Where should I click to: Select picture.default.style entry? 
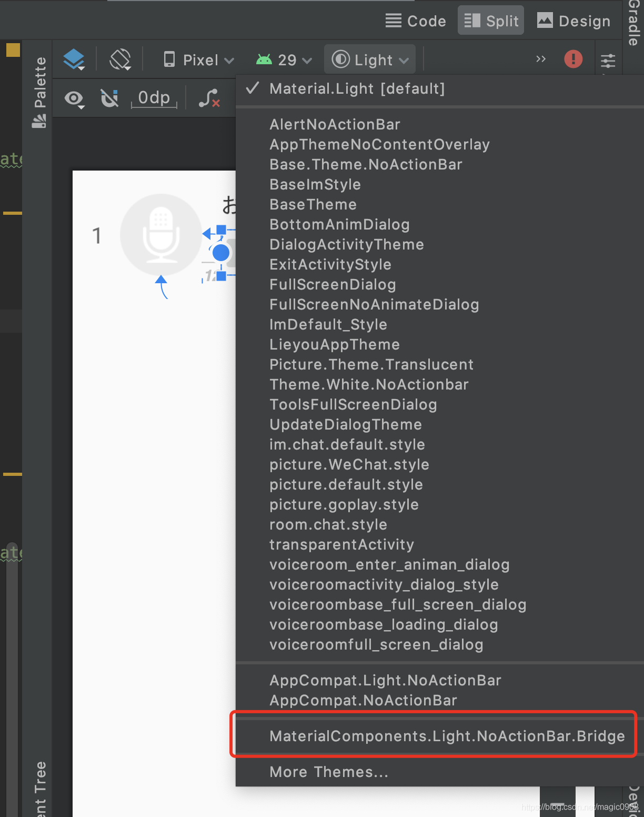(440, 484)
